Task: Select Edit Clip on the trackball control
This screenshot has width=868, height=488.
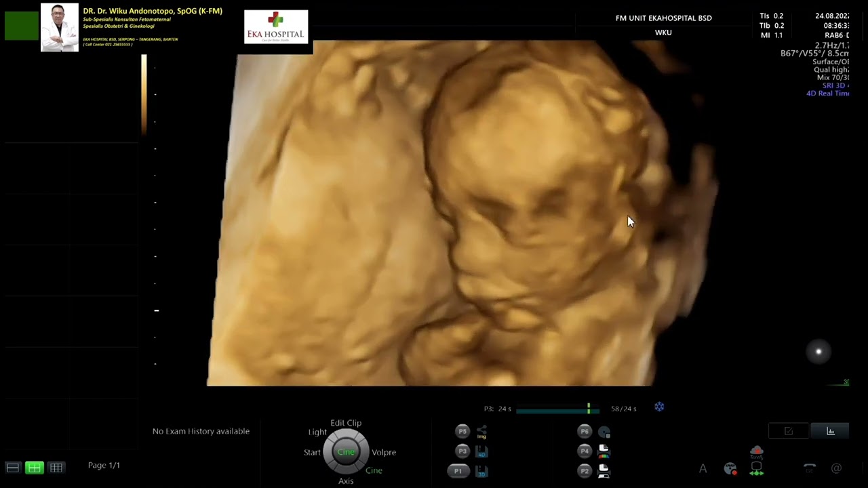Action: (x=346, y=423)
